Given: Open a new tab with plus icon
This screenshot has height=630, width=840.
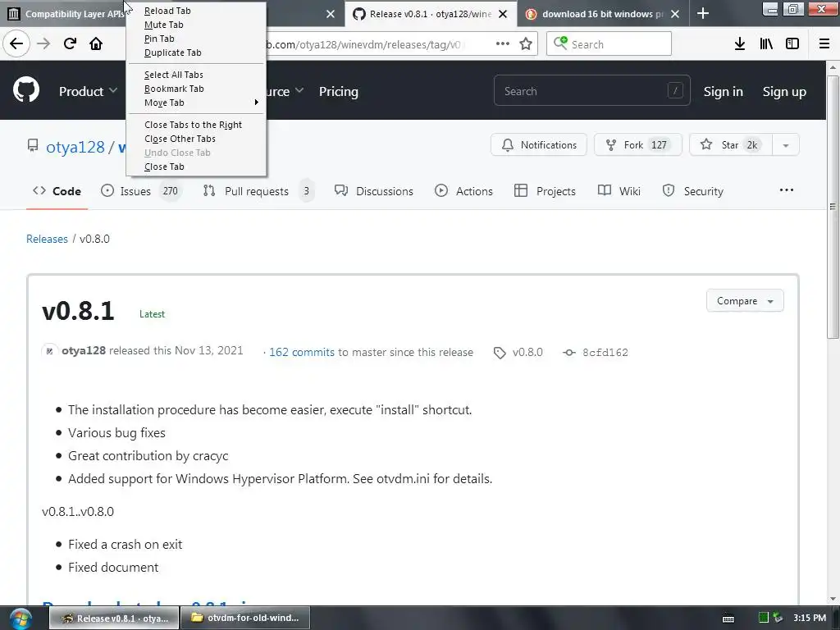Looking at the screenshot, I should pyautogui.click(x=703, y=13).
